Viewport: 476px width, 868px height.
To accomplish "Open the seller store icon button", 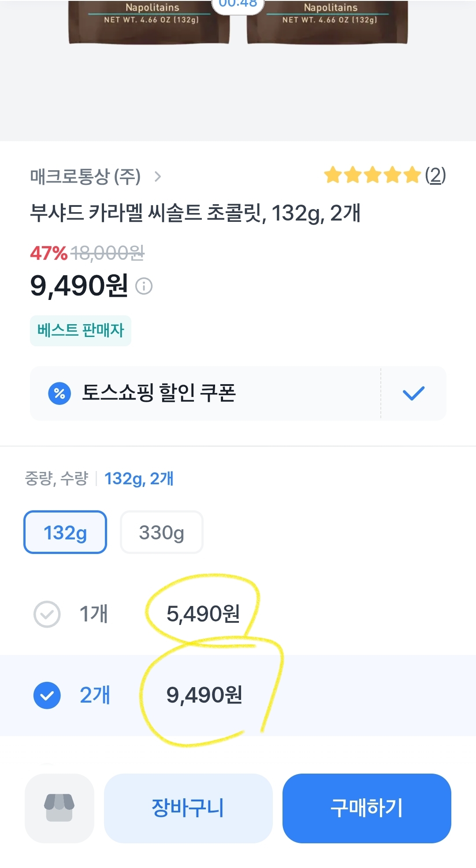I will [x=59, y=808].
